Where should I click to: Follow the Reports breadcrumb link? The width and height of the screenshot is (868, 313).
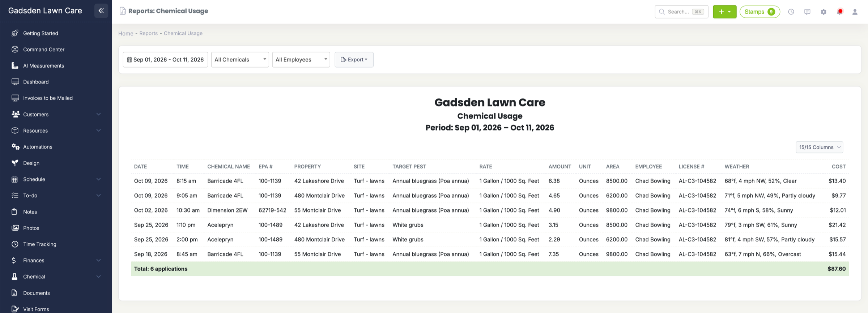148,33
